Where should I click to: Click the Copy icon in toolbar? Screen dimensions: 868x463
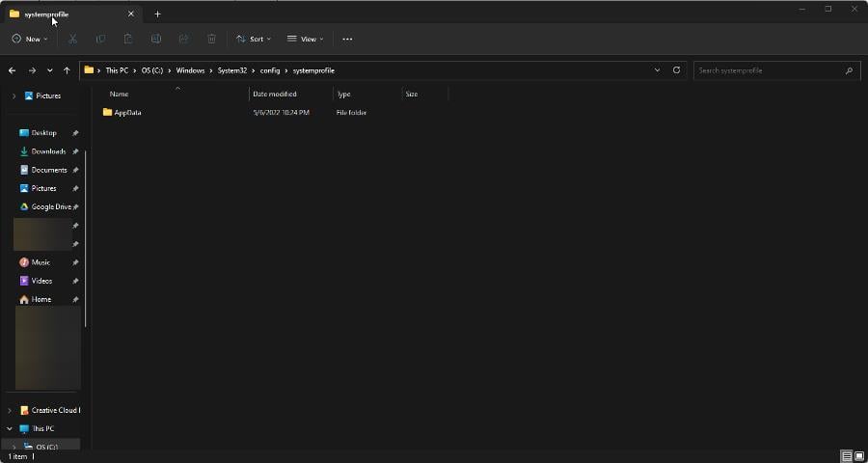(100, 39)
